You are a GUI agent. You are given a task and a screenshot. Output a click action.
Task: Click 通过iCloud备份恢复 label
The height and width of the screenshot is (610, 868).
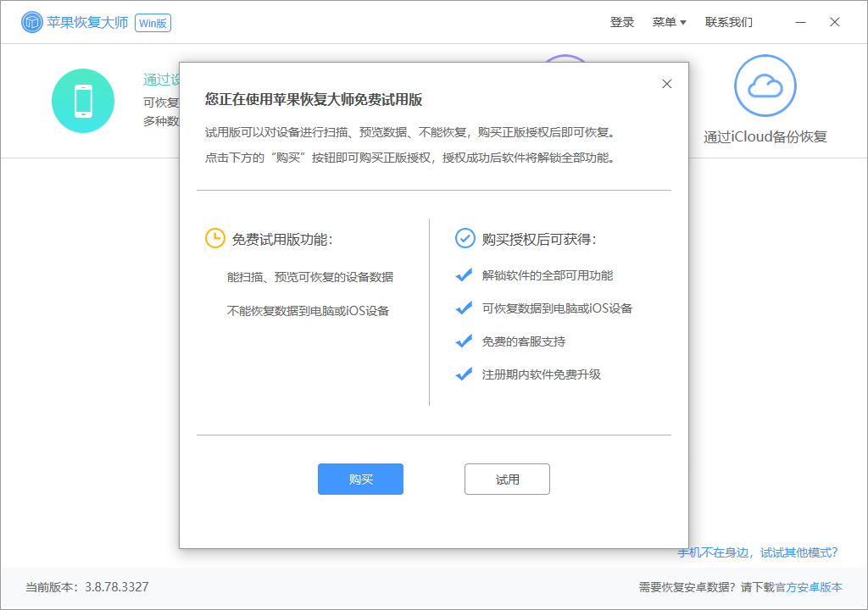point(765,136)
